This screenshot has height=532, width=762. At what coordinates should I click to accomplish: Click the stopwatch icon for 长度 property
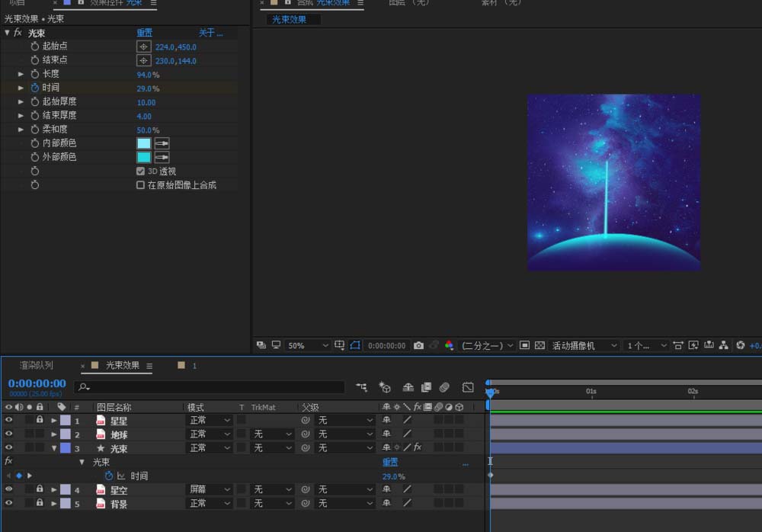click(34, 74)
